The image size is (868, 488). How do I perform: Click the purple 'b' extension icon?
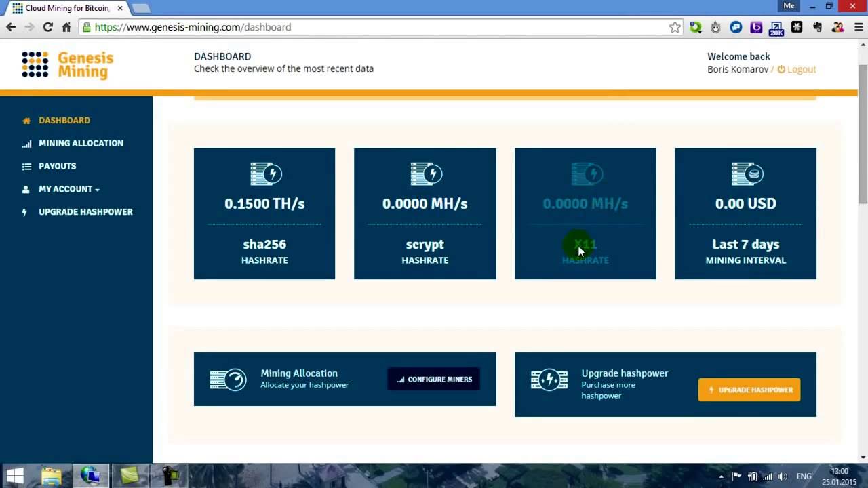[756, 27]
